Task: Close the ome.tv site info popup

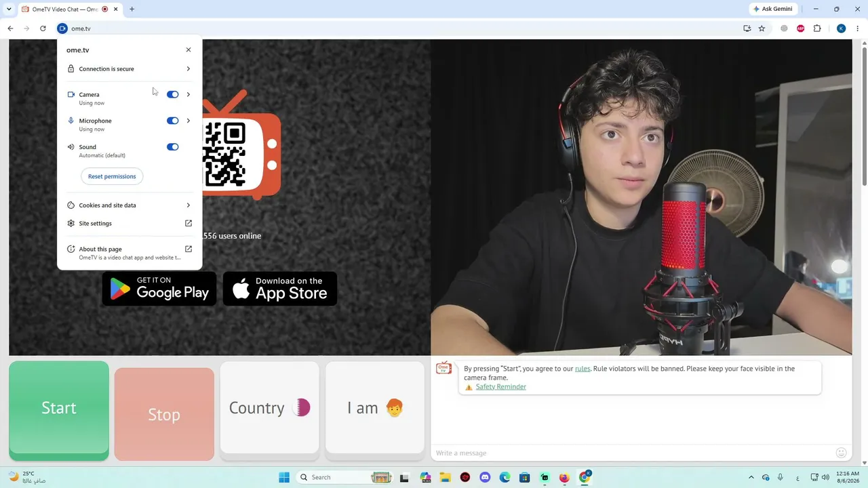Action: [189, 49]
